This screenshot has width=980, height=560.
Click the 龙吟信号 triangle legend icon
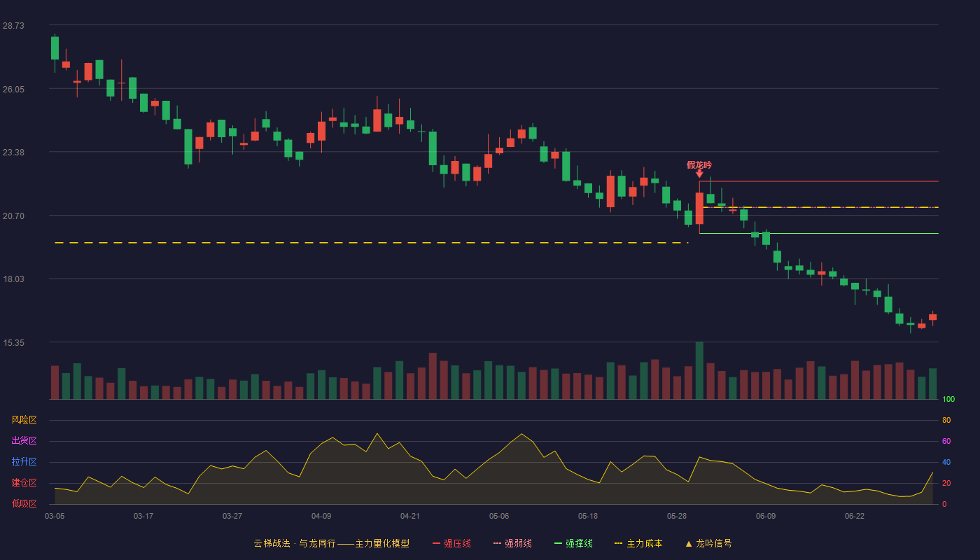[689, 543]
